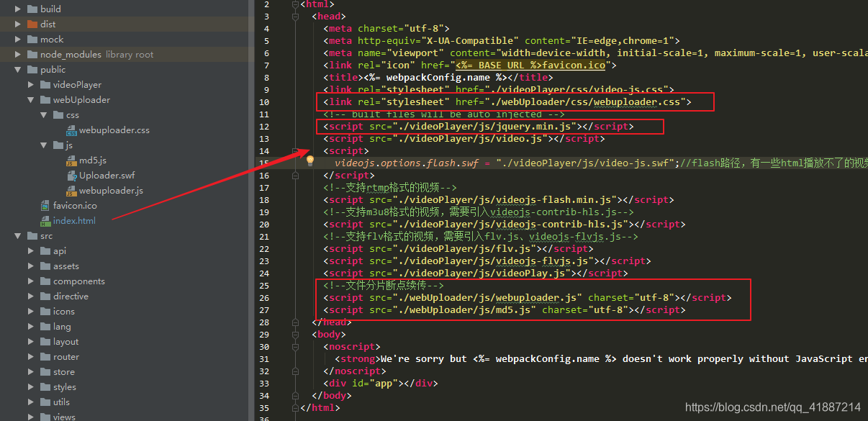Collapse the body tag fold at line 29
Screen dimensions: 868x421
pos(295,334)
